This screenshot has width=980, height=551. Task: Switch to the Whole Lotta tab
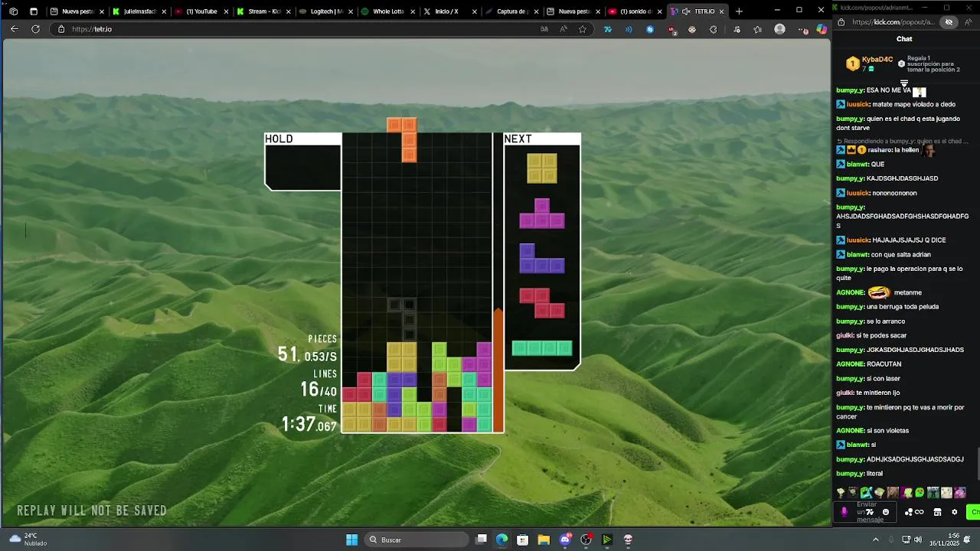(x=387, y=11)
